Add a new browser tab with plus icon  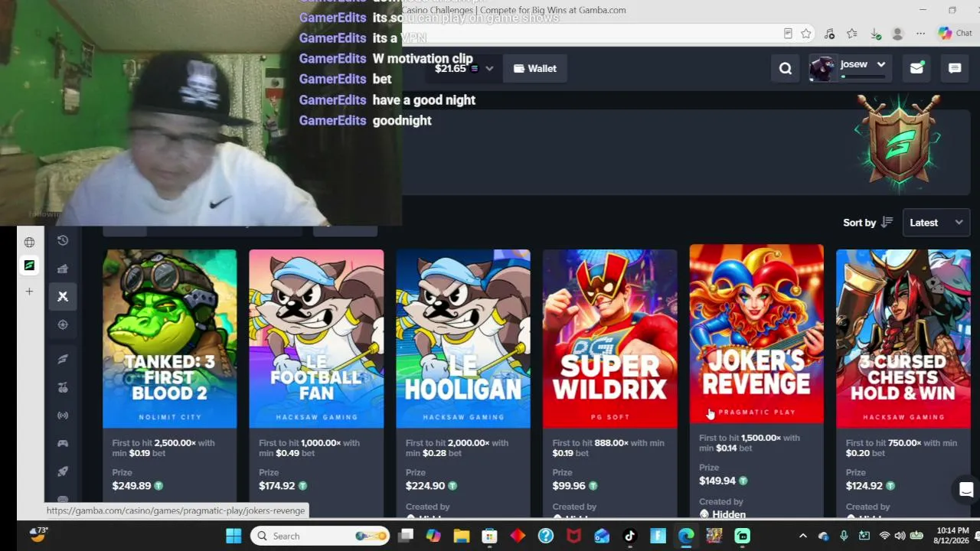click(x=29, y=292)
